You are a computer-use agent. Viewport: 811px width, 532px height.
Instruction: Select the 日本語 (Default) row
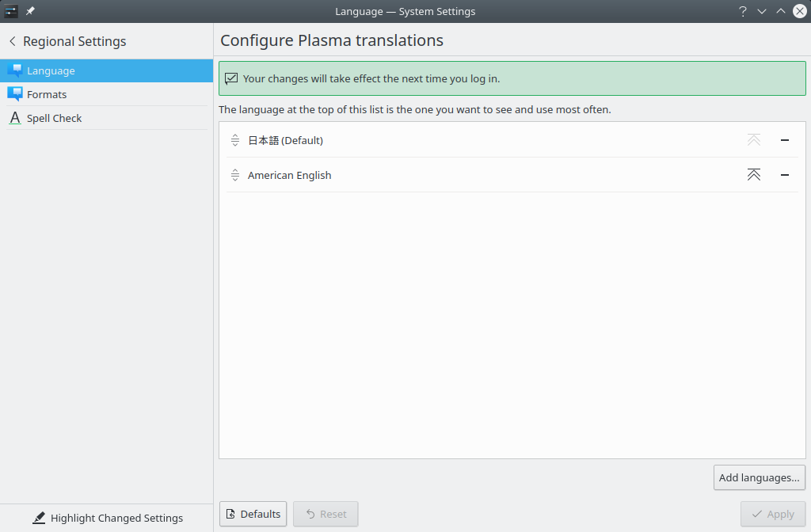click(512, 140)
